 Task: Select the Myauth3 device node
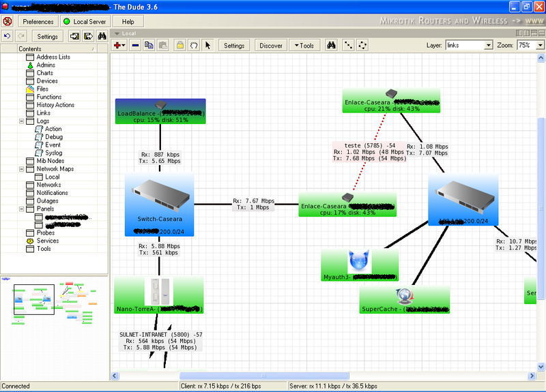pyautogui.click(x=360, y=265)
